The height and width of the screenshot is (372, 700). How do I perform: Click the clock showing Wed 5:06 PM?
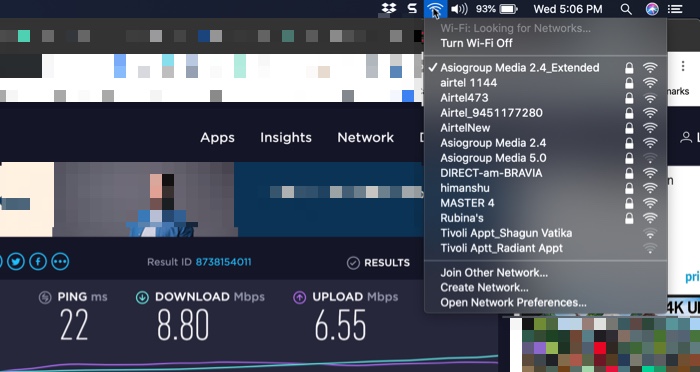567,9
